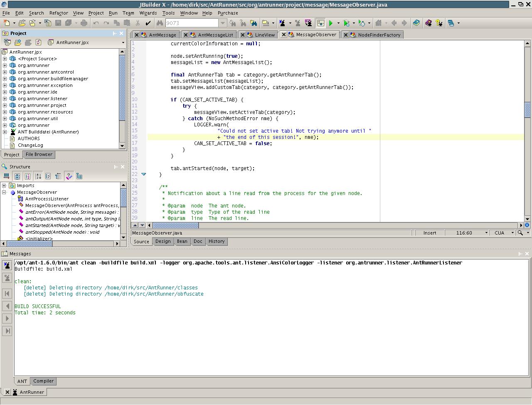
Task: Toggle alphabetical sort in Structure pane
Action: coord(38,176)
